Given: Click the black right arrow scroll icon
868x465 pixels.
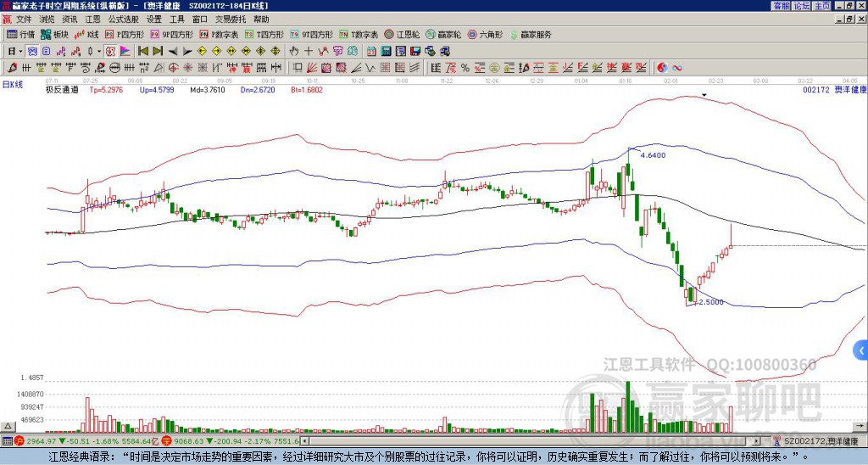Looking at the screenshot, I should (x=187, y=51).
